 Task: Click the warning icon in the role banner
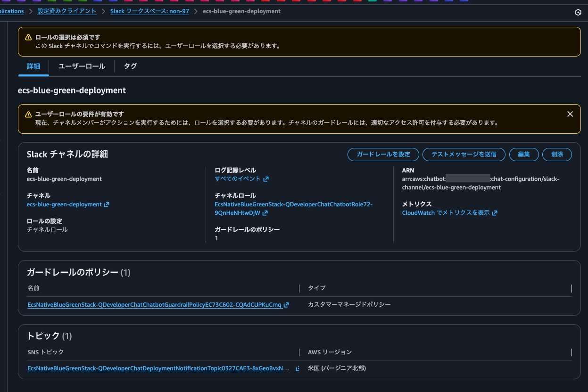(28, 37)
